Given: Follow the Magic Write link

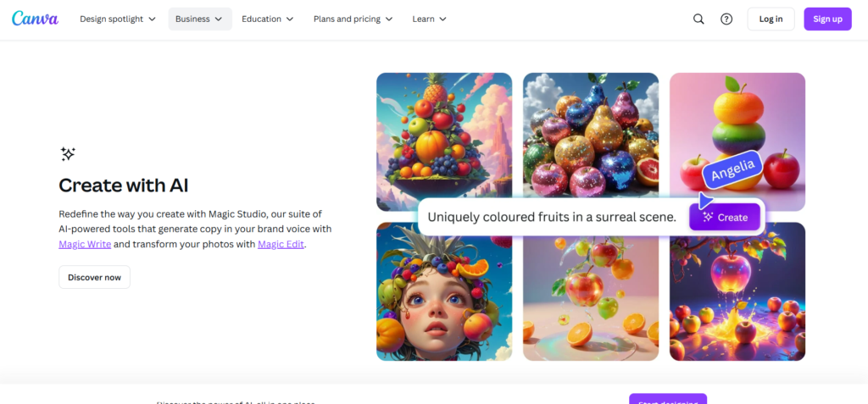Looking at the screenshot, I should (x=84, y=244).
